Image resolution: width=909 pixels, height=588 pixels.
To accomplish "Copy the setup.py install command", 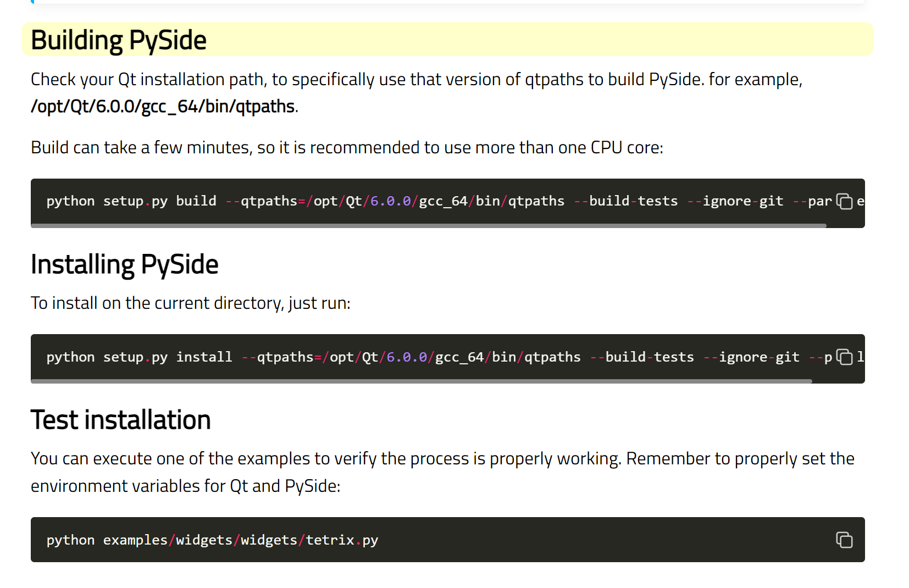I will 844,357.
